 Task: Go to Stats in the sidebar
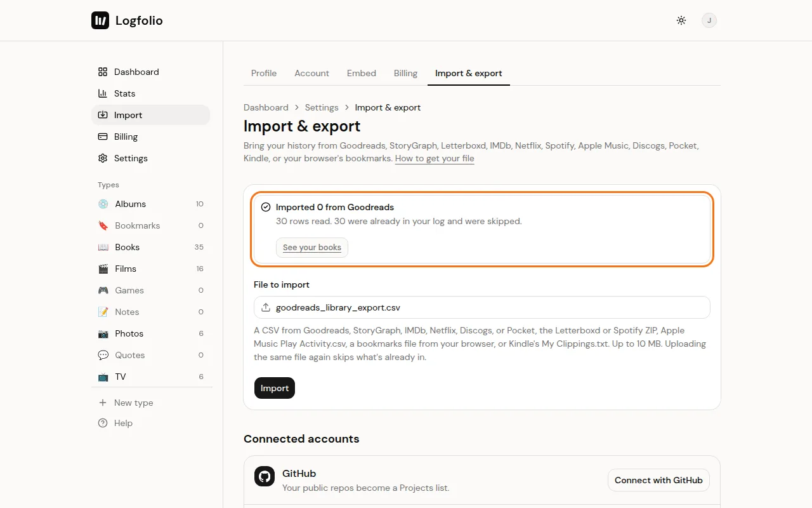150,93
